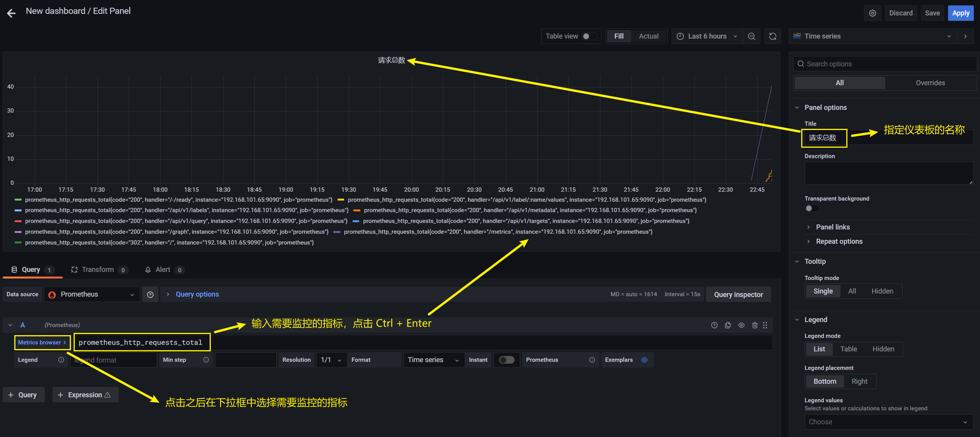Click the green /-/ready legend color swatch

point(18,200)
